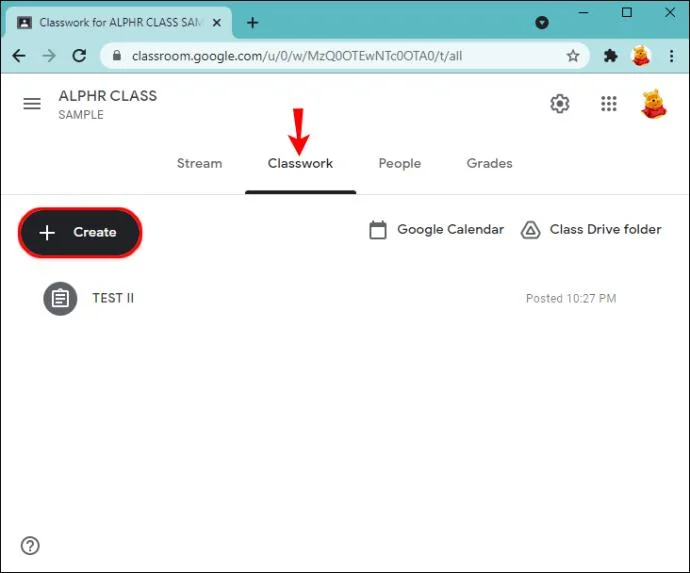The height and width of the screenshot is (573, 690).
Task: Open a new browser tab
Action: coord(253,22)
